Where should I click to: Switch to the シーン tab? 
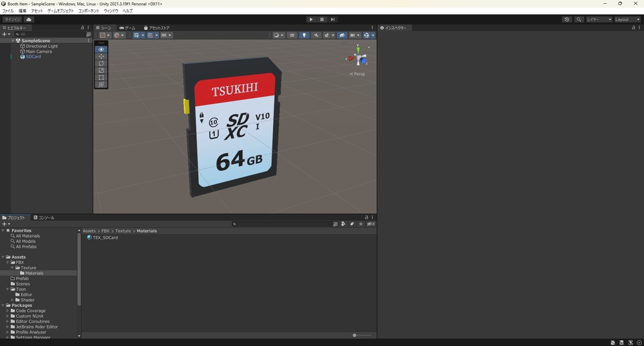104,28
